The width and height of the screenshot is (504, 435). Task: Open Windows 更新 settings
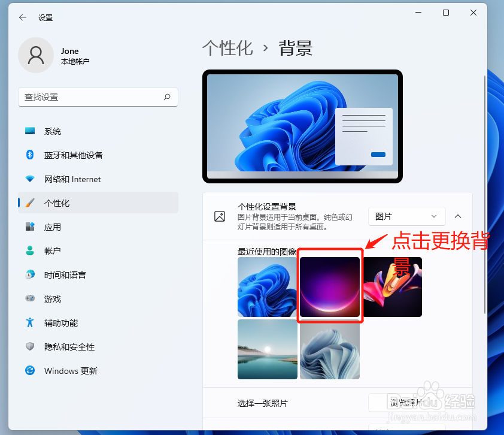(x=98, y=370)
